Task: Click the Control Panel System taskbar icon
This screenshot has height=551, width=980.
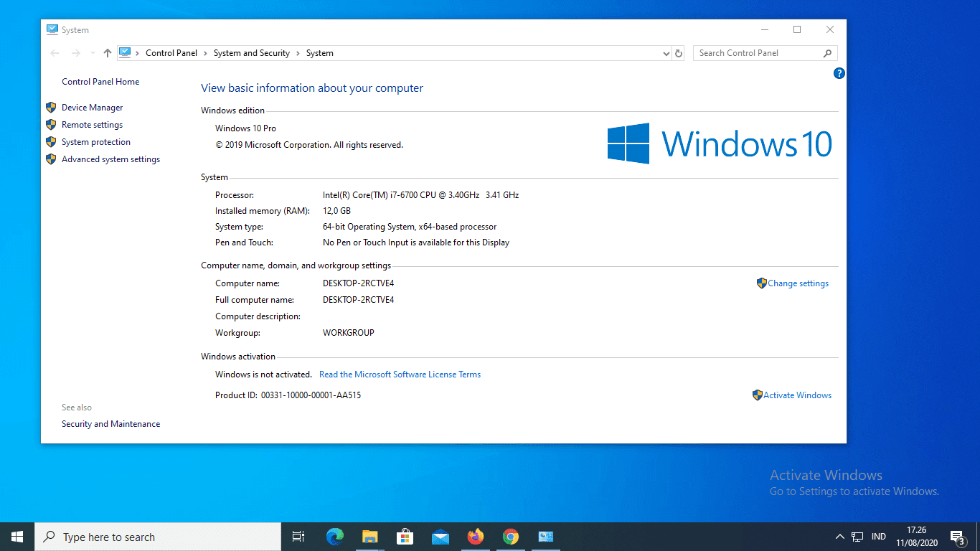Action: pyautogui.click(x=546, y=537)
